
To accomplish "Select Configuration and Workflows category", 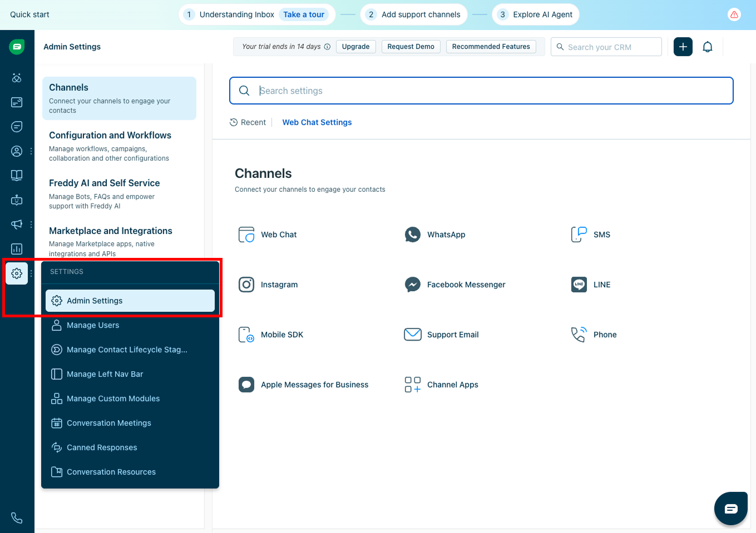I will coord(119,146).
